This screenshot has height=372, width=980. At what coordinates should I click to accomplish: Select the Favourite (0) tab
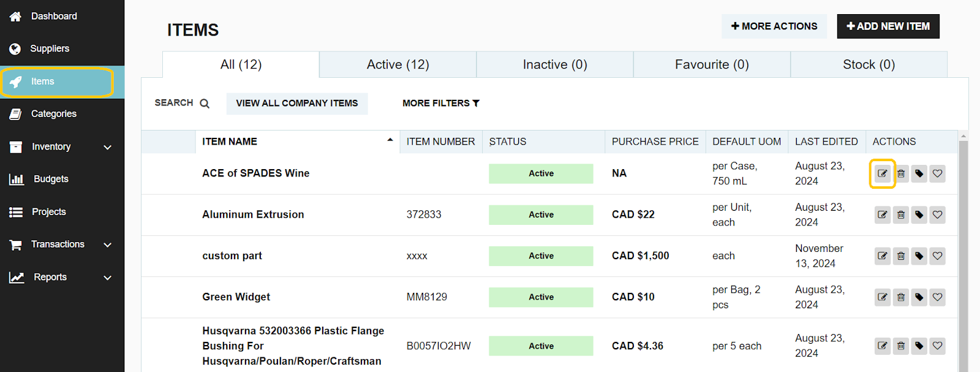pyautogui.click(x=712, y=64)
